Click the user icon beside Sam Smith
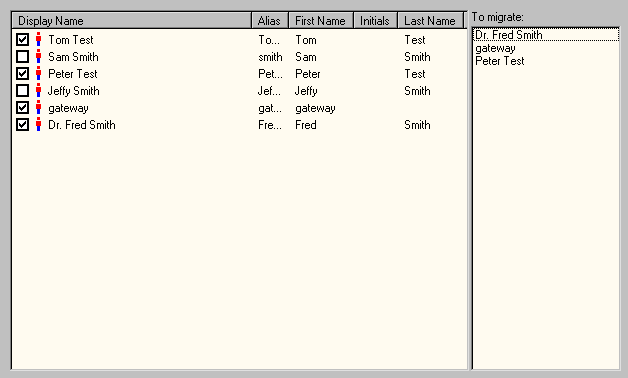The height and width of the screenshot is (378, 628). (x=38, y=56)
